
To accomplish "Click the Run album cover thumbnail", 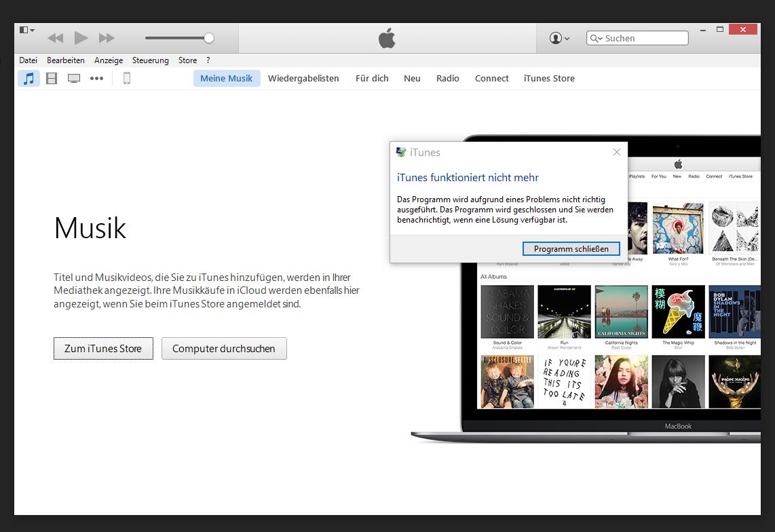I will tap(565, 311).
